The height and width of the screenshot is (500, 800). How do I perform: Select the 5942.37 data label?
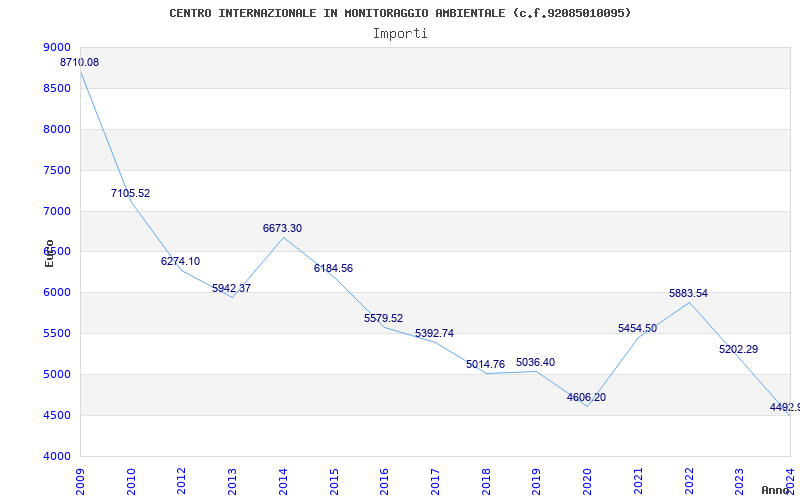(232, 288)
